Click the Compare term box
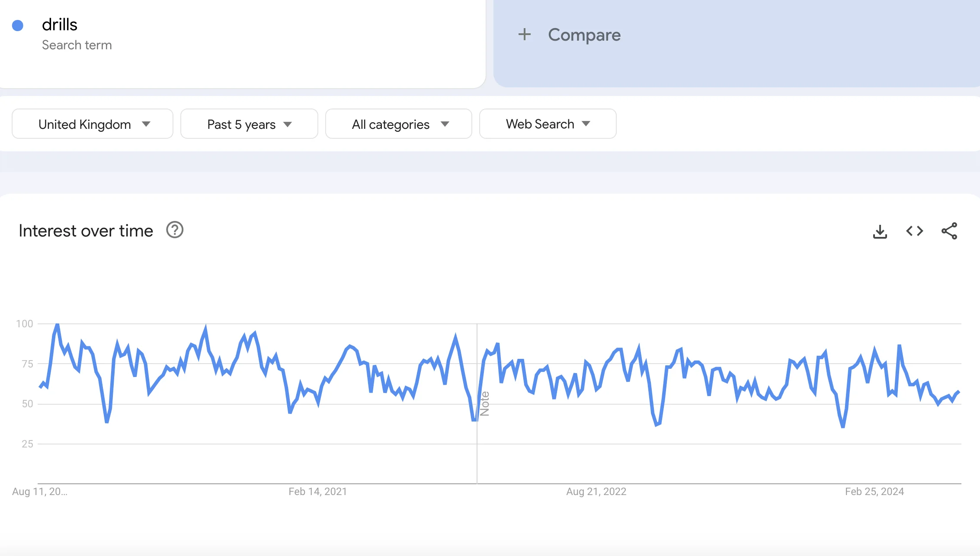 (736, 43)
